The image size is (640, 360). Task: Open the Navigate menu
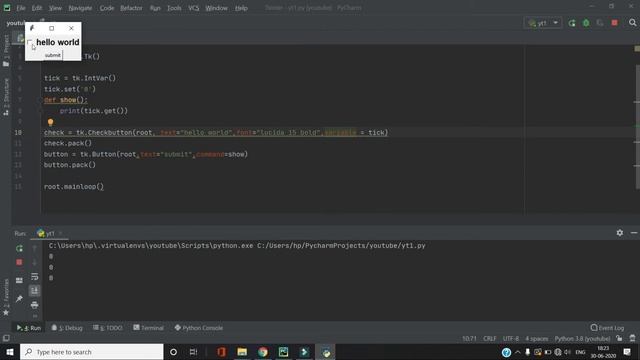(80, 8)
